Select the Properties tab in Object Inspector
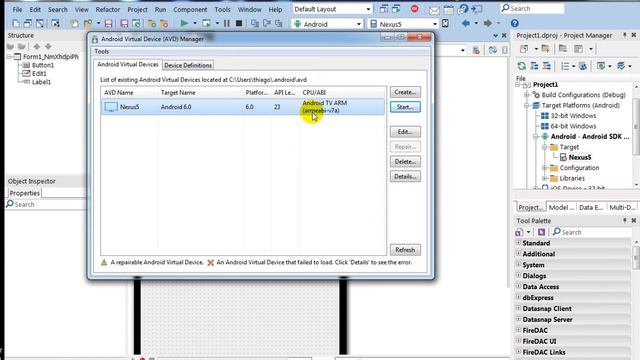The height and width of the screenshot is (360, 640). pyautogui.click(x=24, y=193)
